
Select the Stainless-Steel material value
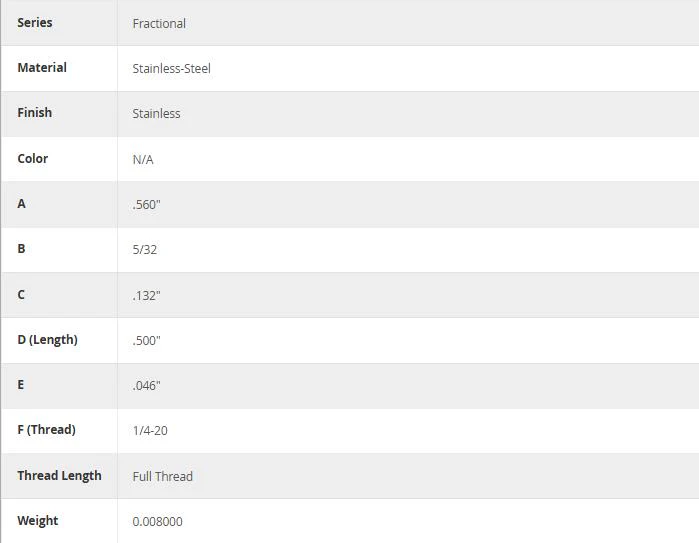pos(172,69)
